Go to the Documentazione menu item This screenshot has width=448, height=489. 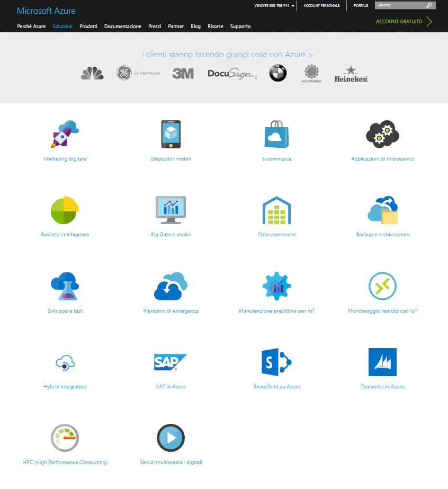point(123,26)
